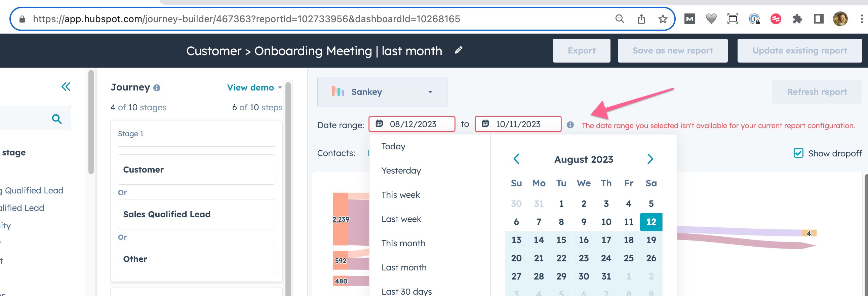Toggle the Show dropoff checkbox
The image size is (868, 296).
(798, 153)
